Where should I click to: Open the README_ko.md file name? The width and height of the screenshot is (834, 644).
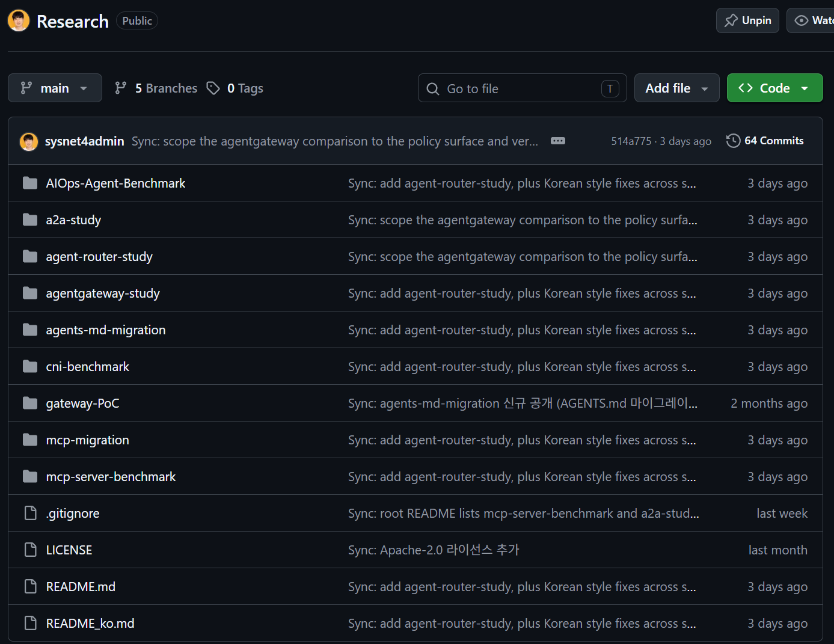tap(90, 624)
